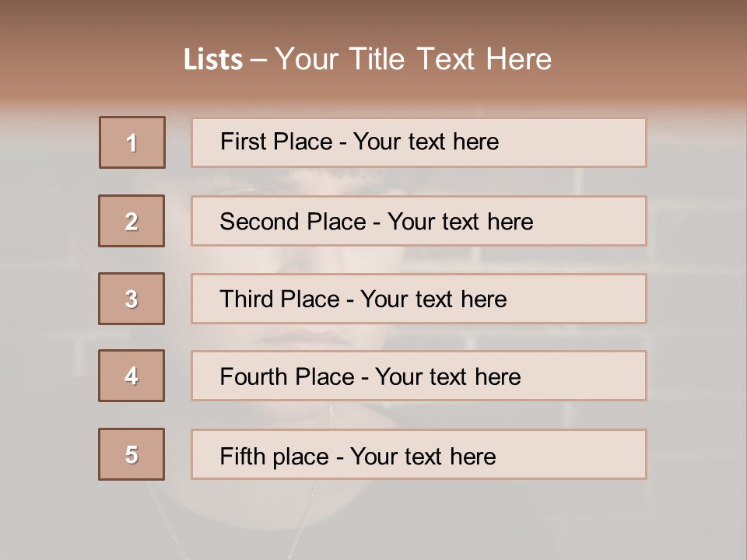Image resolution: width=747 pixels, height=560 pixels.
Task: Click the word 'Fifth' in the list
Action: coord(243,456)
